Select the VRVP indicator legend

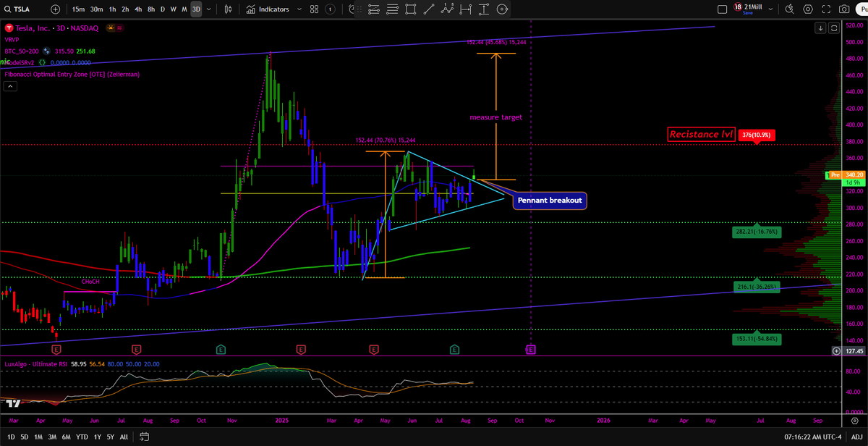13,40
